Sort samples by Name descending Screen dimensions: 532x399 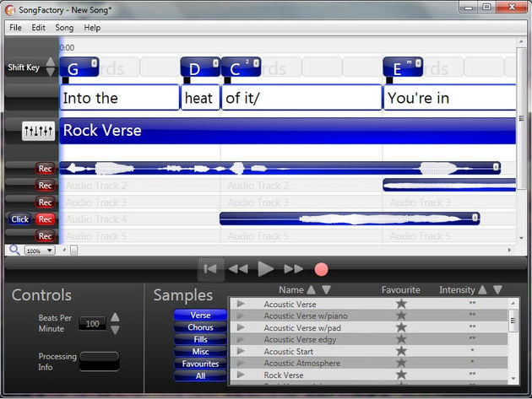pyautogui.click(x=327, y=290)
